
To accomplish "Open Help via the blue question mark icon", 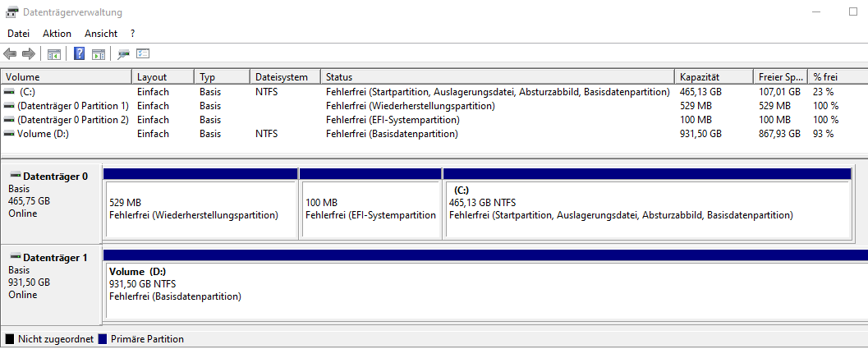I will click(x=80, y=53).
